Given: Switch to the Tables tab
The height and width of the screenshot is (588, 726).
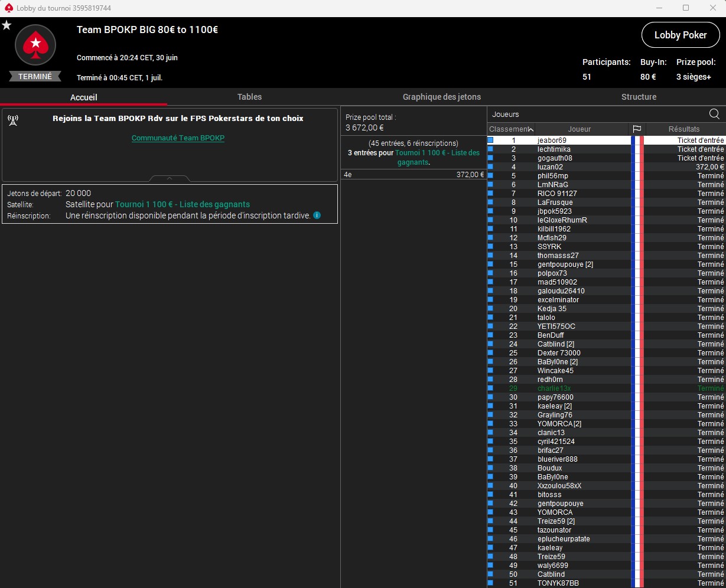Looking at the screenshot, I should click(x=249, y=97).
